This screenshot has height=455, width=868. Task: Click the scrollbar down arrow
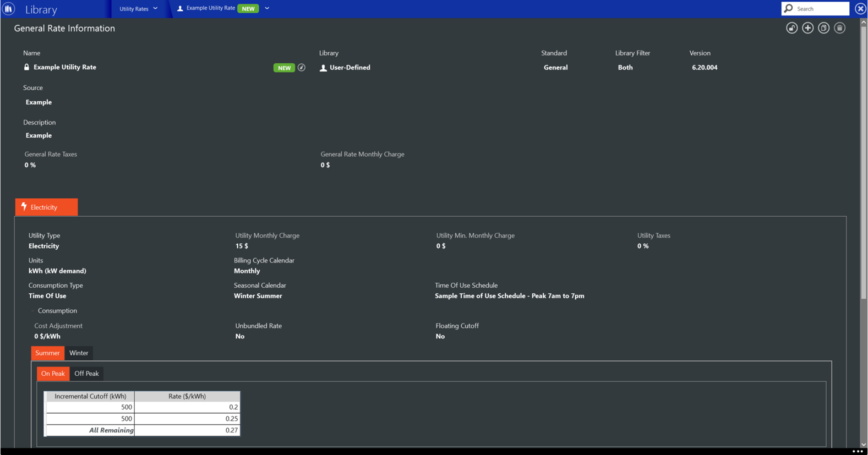pyautogui.click(x=864, y=444)
